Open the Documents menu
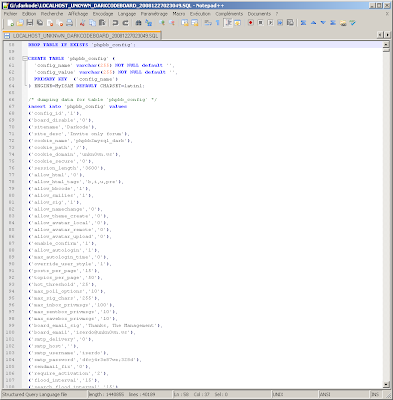The image size is (393, 400). [x=259, y=14]
